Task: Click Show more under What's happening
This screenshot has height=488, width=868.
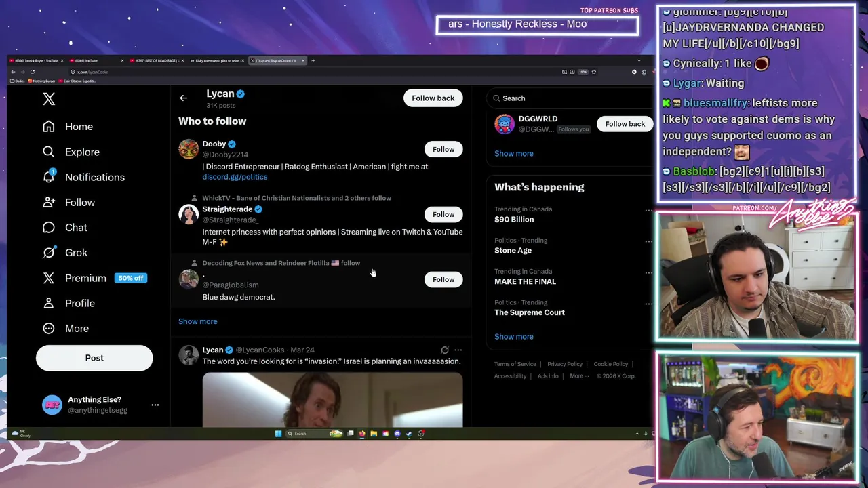Action: point(513,336)
